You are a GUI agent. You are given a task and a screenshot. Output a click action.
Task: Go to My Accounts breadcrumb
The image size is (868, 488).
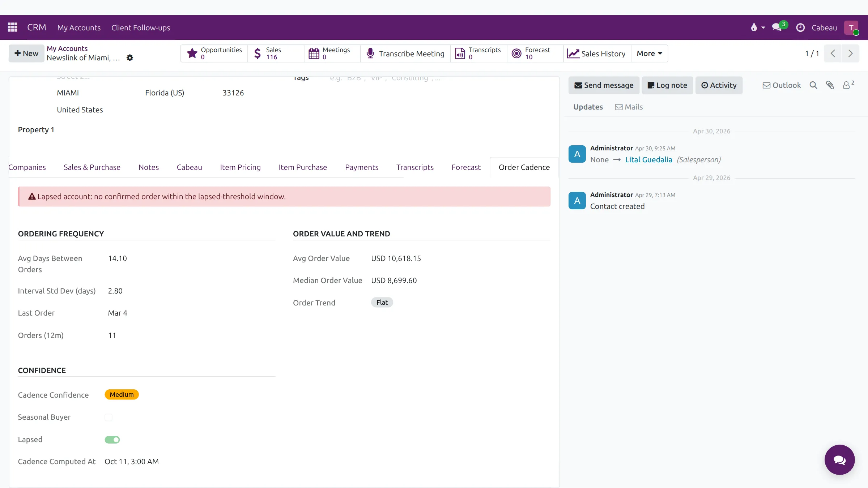click(67, 48)
